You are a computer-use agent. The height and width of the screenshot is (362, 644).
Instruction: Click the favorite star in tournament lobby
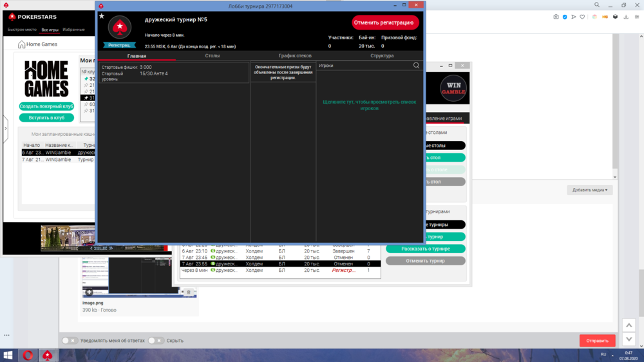pos(102,16)
